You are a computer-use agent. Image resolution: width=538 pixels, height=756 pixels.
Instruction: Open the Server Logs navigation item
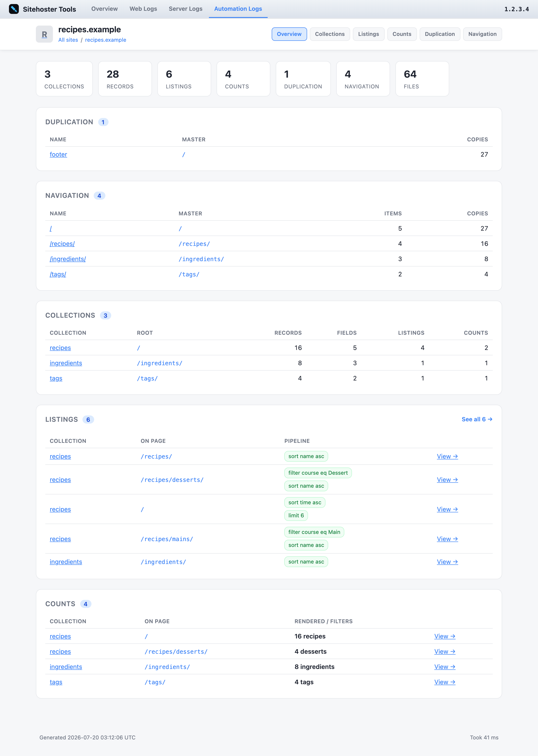(186, 9)
